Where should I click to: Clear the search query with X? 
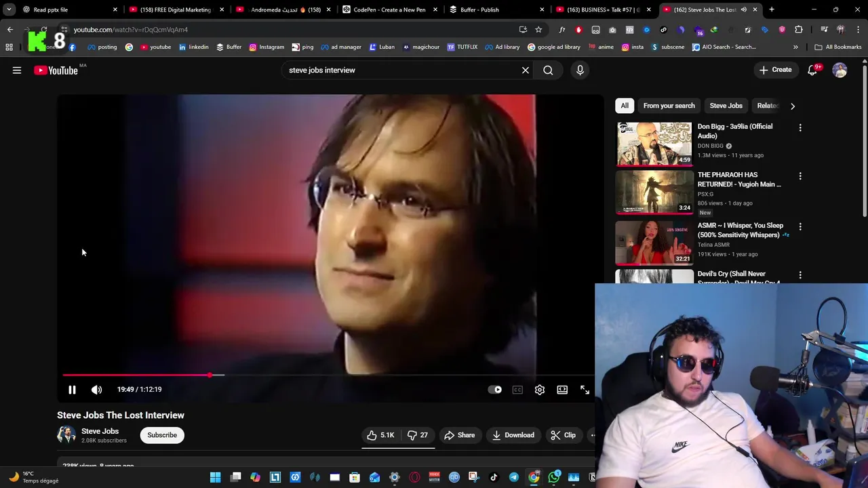[526, 70]
